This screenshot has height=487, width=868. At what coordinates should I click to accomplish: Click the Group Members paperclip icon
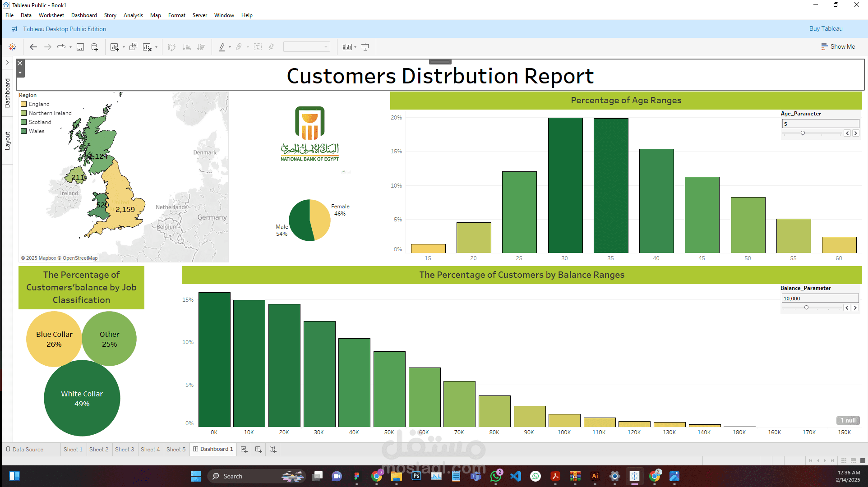[x=239, y=47]
